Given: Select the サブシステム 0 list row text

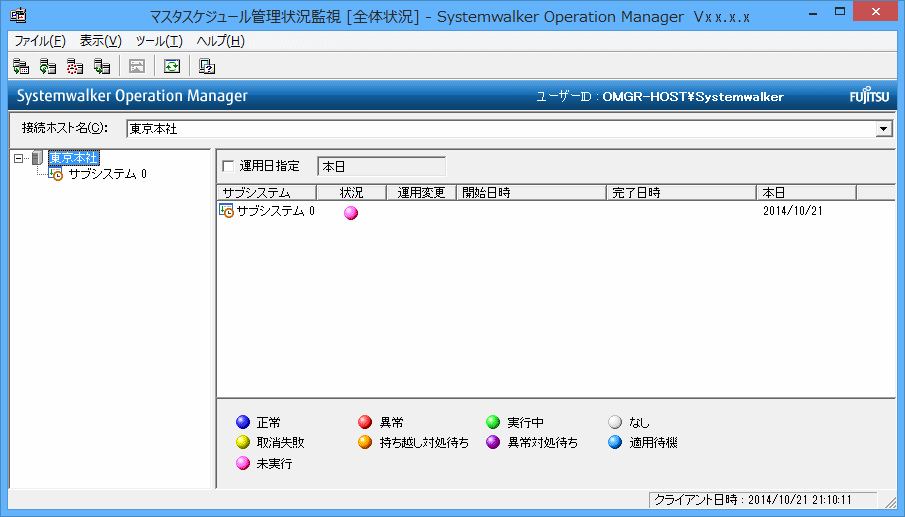Looking at the screenshot, I should tap(275, 211).
